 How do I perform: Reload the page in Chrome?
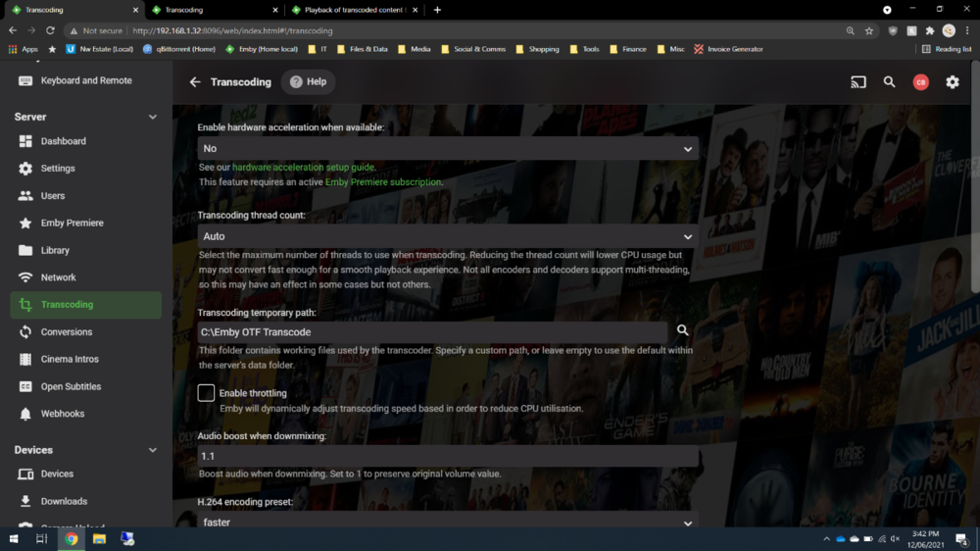[x=51, y=30]
